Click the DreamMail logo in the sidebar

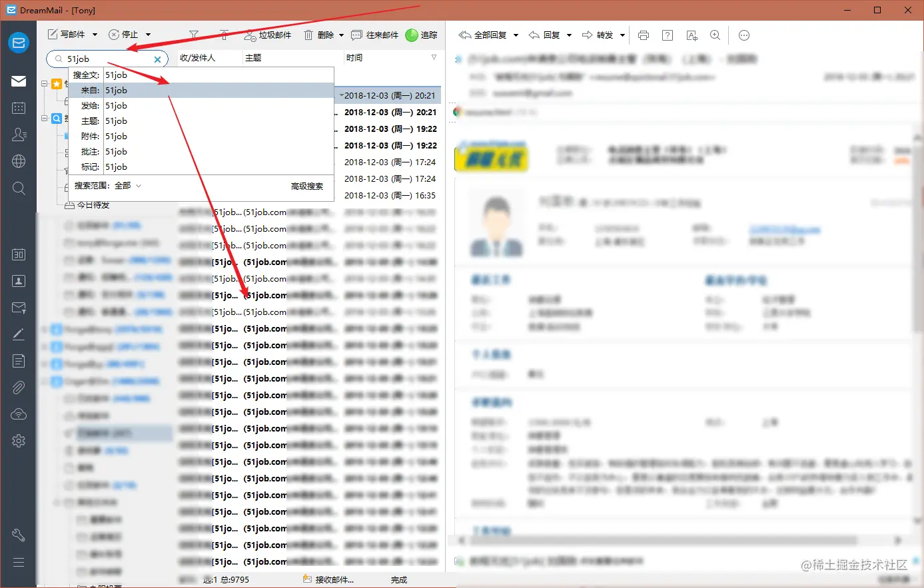pyautogui.click(x=19, y=43)
